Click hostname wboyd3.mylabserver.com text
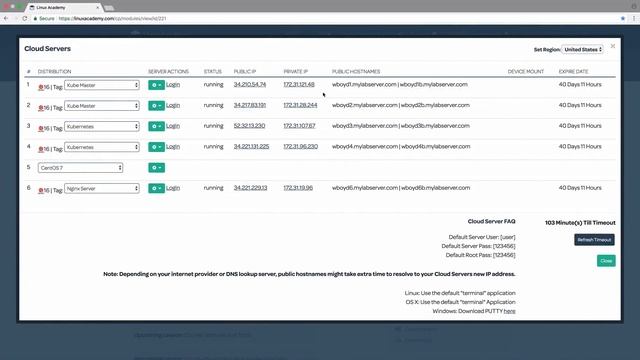This screenshot has width=640, height=360. (x=364, y=126)
